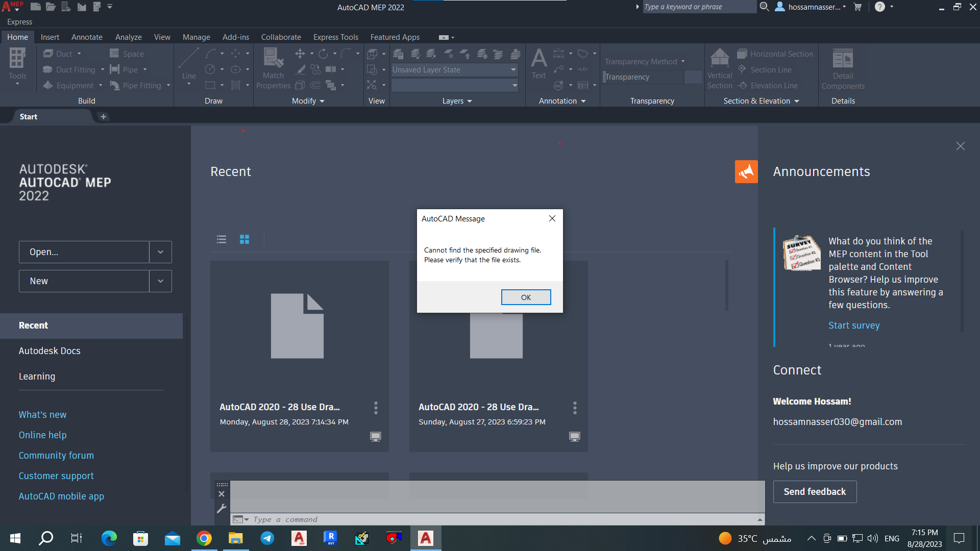Click the Elevation Line tool
The height and width of the screenshot is (551, 980).
pos(768,85)
